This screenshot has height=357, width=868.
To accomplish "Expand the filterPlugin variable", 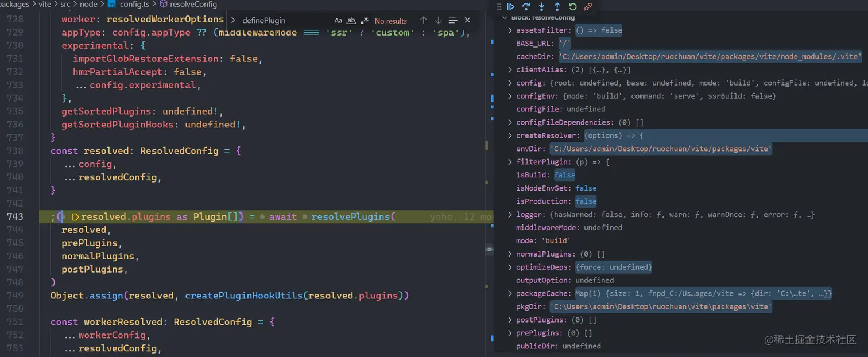I will 510,162.
